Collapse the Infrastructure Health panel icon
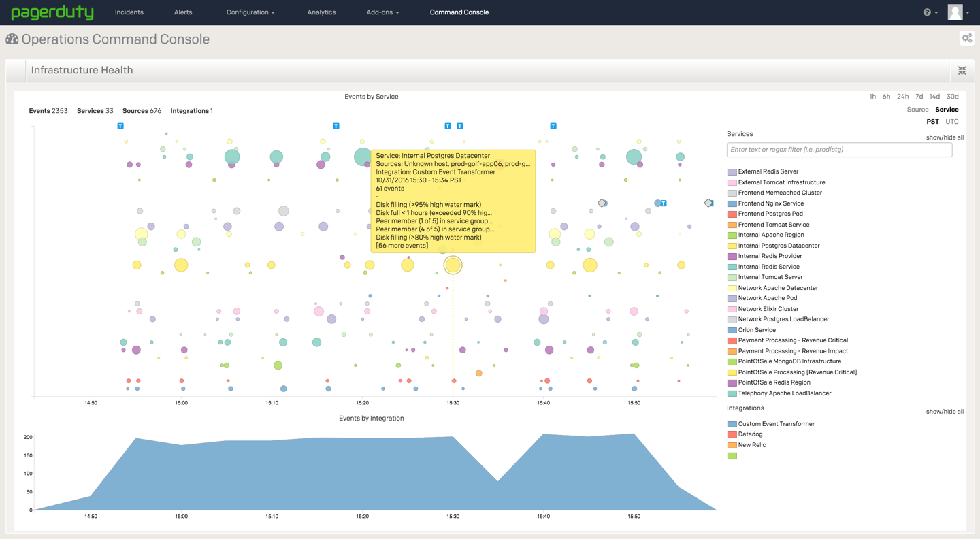The width and height of the screenshot is (980, 539). [962, 71]
